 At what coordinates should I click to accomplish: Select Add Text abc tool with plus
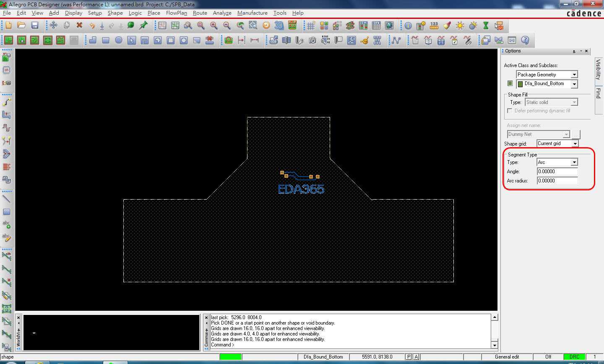pyautogui.click(x=7, y=224)
